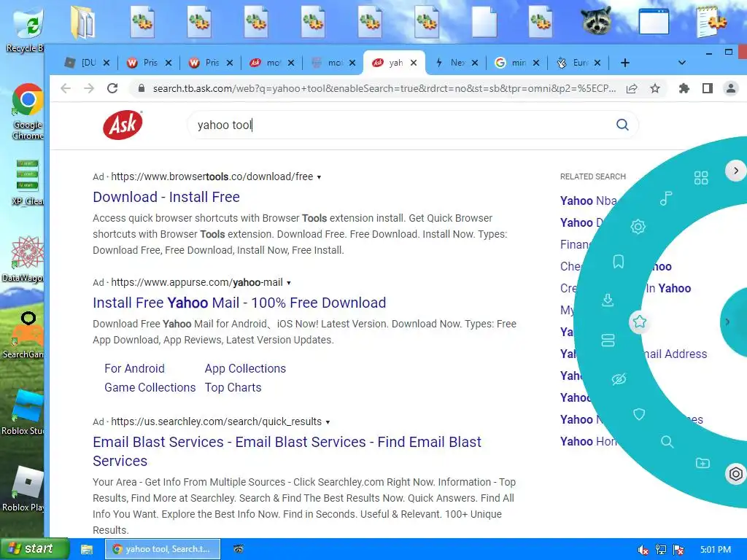
Task: Share this page via address bar icon
Action: pos(632,88)
